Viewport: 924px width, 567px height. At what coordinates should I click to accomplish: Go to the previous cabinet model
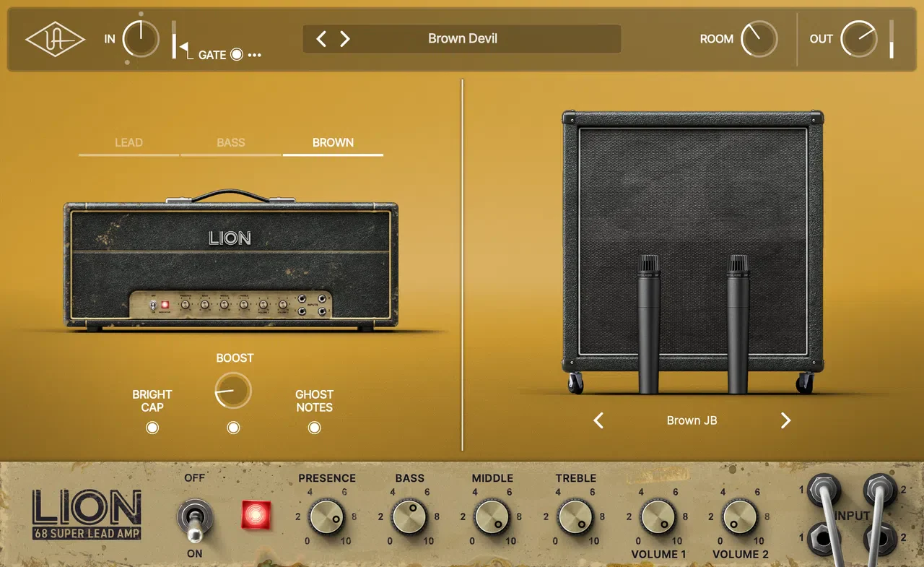pyautogui.click(x=598, y=420)
